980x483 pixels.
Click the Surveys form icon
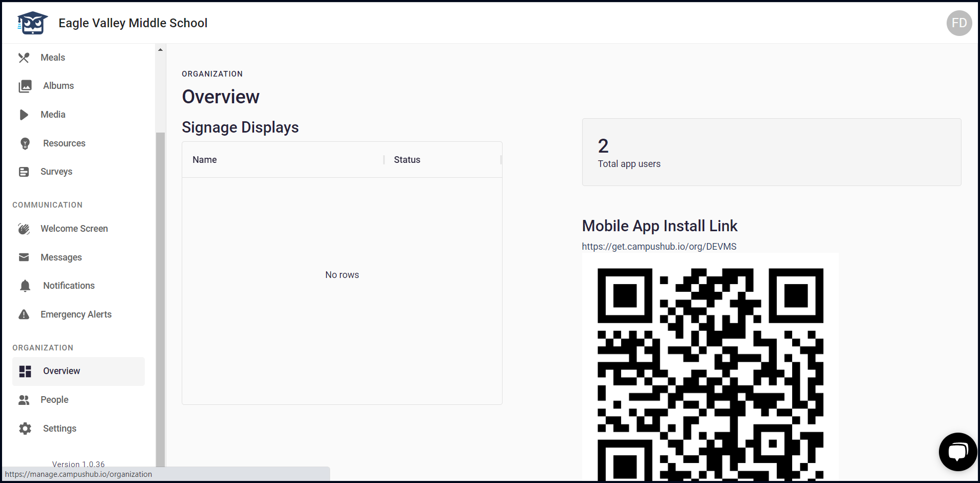tap(24, 172)
